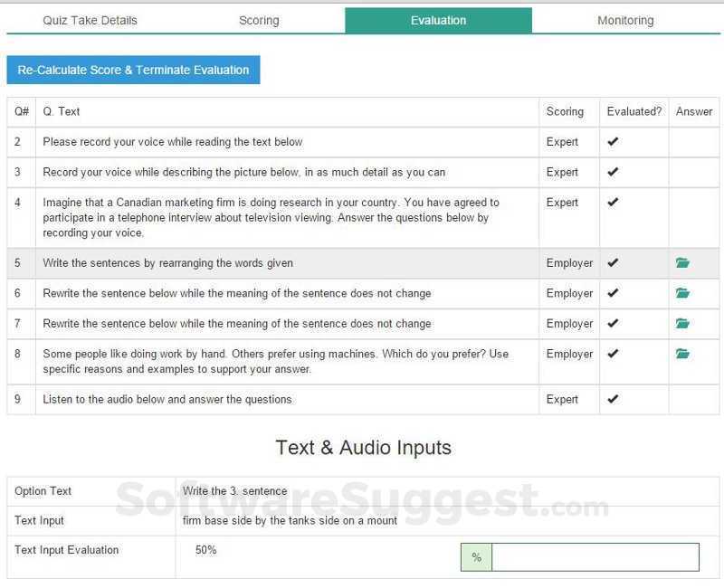Screen dimensions: 724x588
Task: Click the evaluated checkmark for question 4
Action: [613, 203]
